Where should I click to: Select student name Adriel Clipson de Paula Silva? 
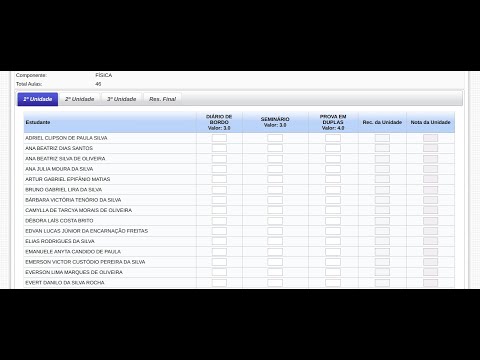pyautogui.click(x=66, y=138)
